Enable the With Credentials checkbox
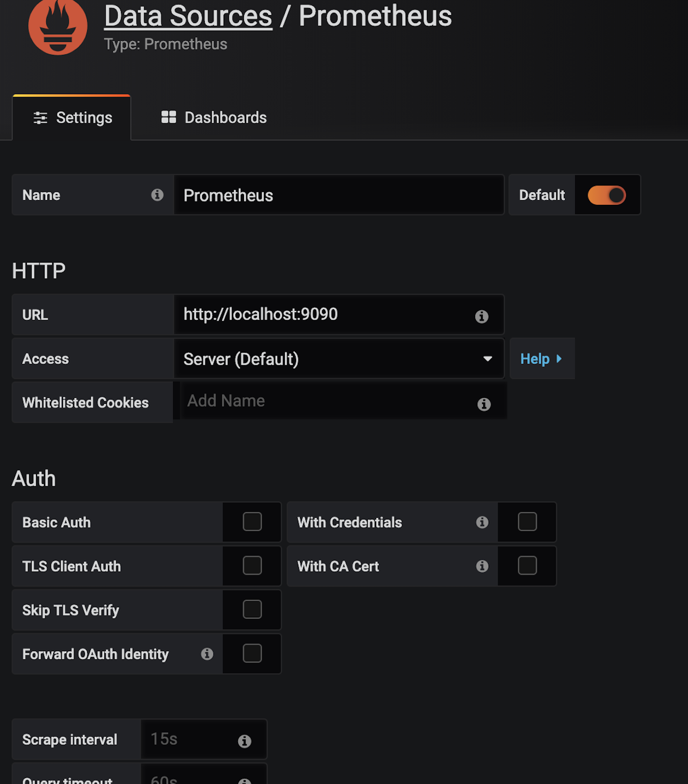Viewport: 688px width, 784px height. coord(527,522)
